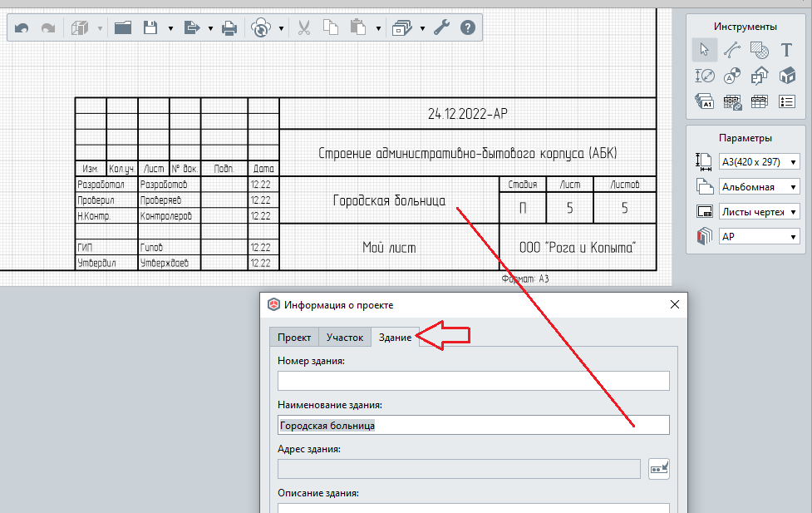The image size is (812, 513).
Task: Click the Н.Контр. role cell
Action: click(x=106, y=215)
